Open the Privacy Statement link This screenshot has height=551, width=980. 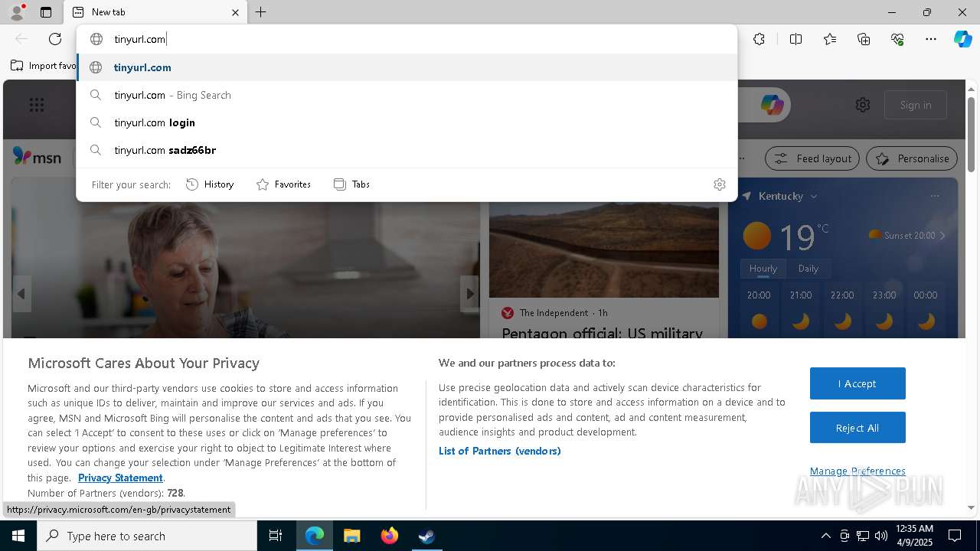(x=120, y=478)
